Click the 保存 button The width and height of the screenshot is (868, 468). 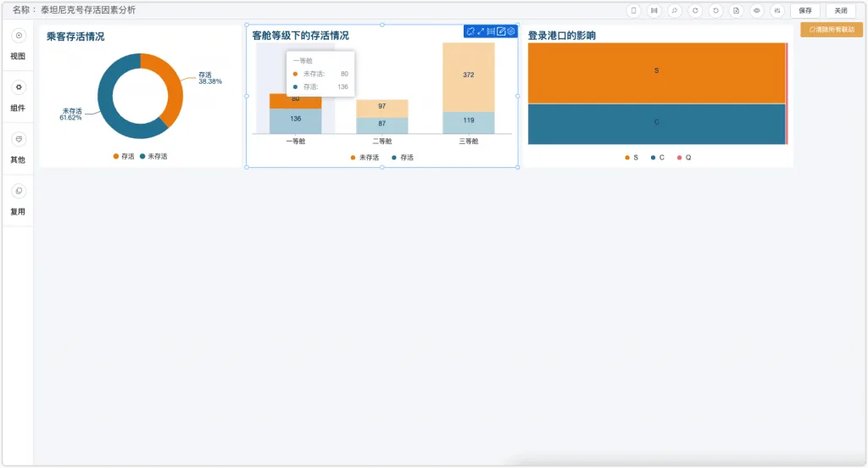pos(805,10)
